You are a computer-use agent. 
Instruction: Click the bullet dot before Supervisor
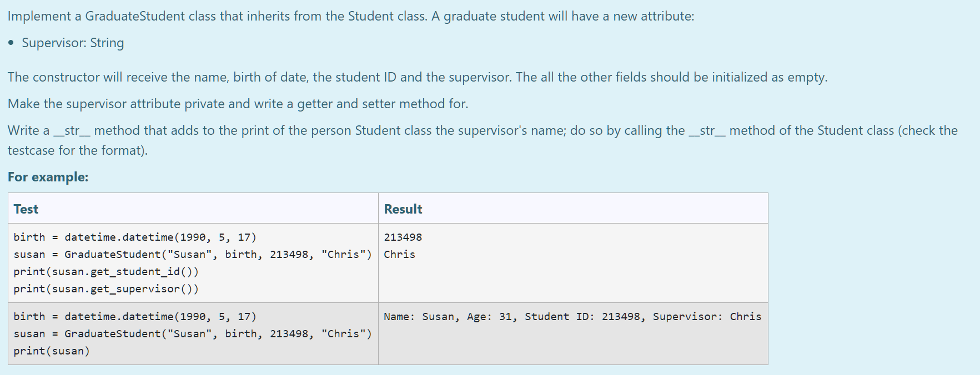(11, 43)
